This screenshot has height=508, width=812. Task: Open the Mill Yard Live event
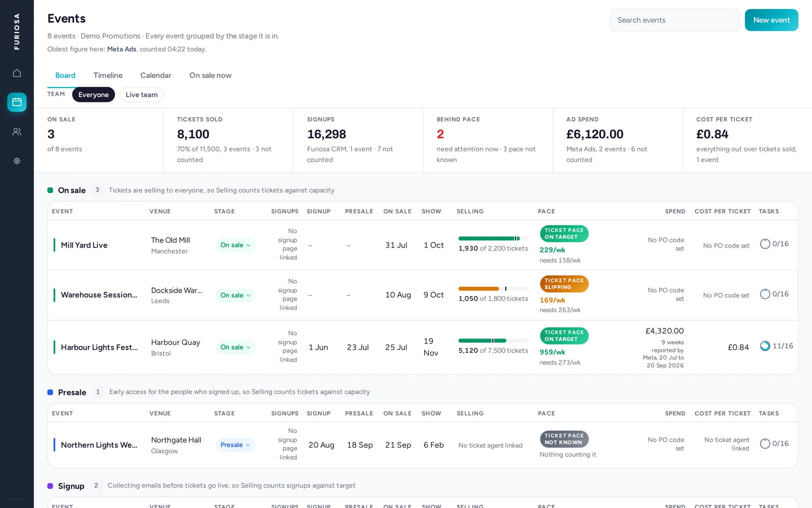point(84,245)
